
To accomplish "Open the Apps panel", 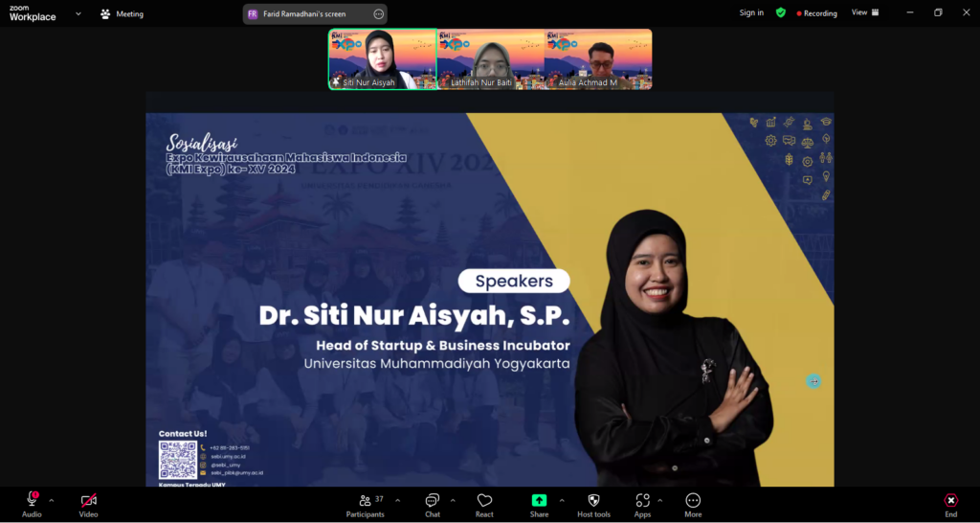I will point(642,505).
